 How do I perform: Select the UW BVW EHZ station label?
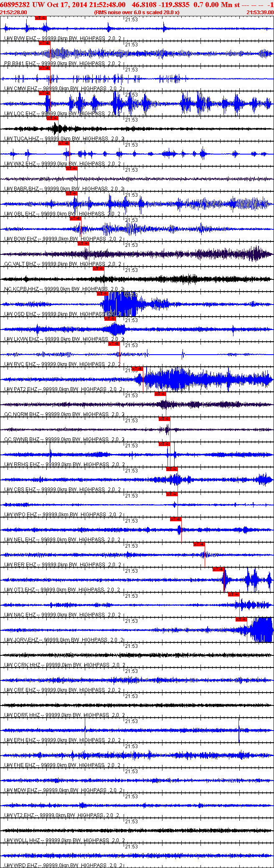coord(63,38)
